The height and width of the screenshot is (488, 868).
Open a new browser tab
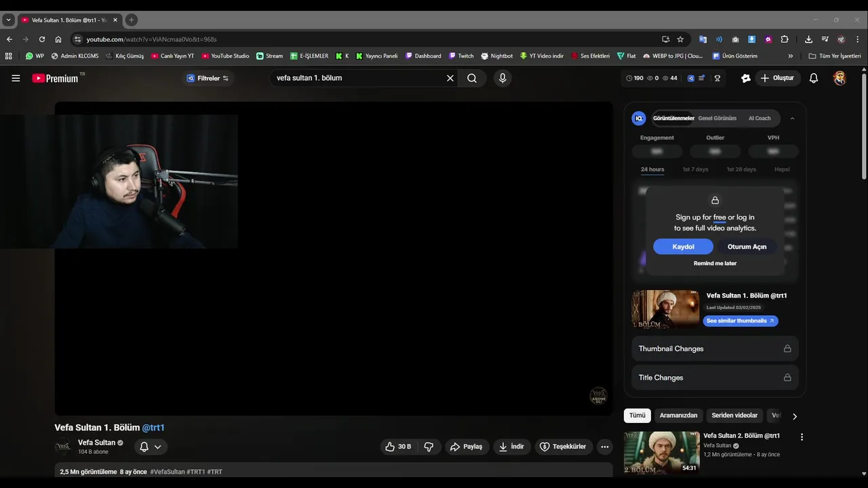point(132,20)
